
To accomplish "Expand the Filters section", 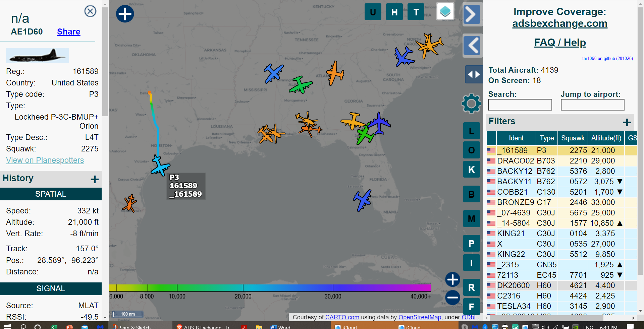I will coord(627,122).
